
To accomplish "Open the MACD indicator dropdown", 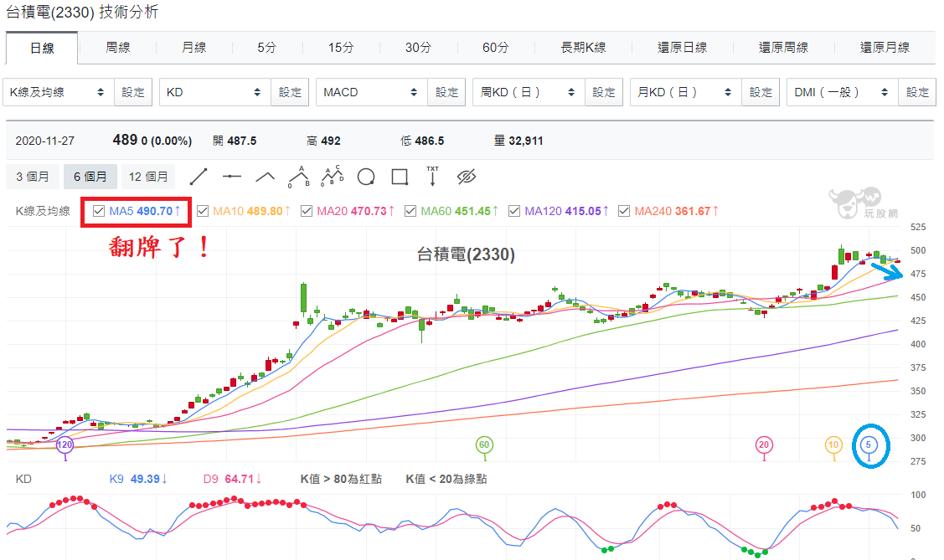I will point(371,92).
